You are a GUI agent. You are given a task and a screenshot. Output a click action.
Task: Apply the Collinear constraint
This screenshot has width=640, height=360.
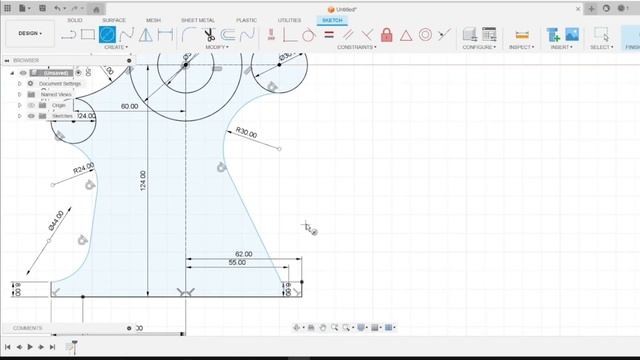[x=444, y=35]
